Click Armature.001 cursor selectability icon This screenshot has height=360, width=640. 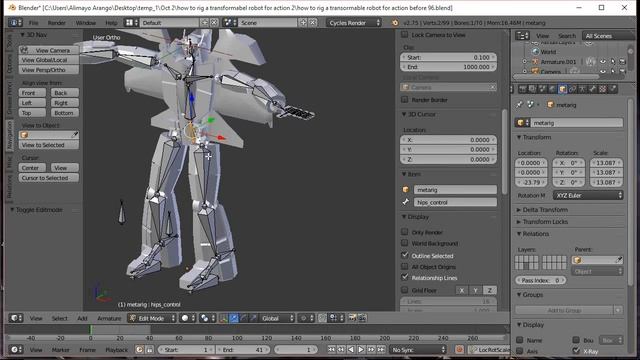pos(613,62)
